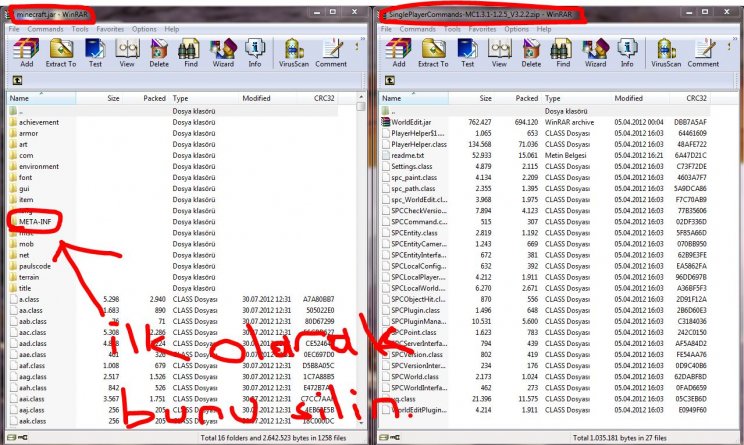Sort by Name column in minecraft.jar window
Viewport: 744px width, 445px height.
41,98
